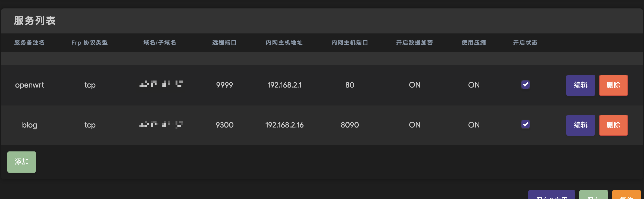Click the 域名/子域名 column header
Image resolution: width=644 pixels, height=199 pixels.
pos(160,42)
